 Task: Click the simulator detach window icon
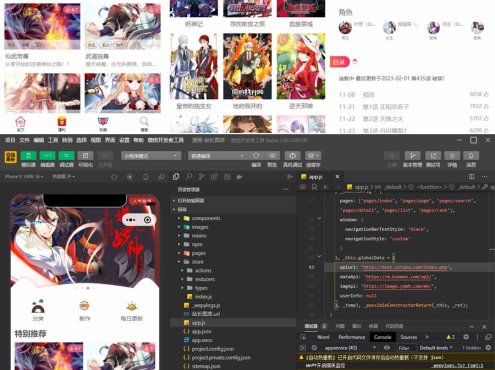162,177
